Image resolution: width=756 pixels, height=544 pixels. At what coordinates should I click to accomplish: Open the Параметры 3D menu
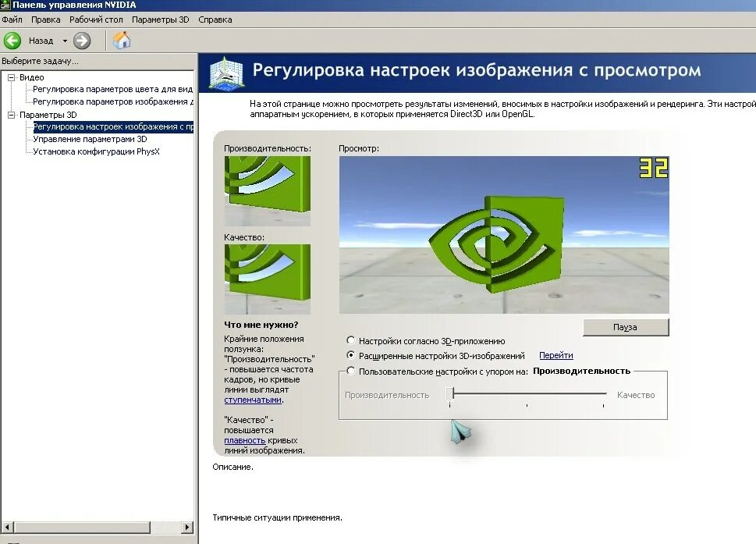tap(160, 20)
